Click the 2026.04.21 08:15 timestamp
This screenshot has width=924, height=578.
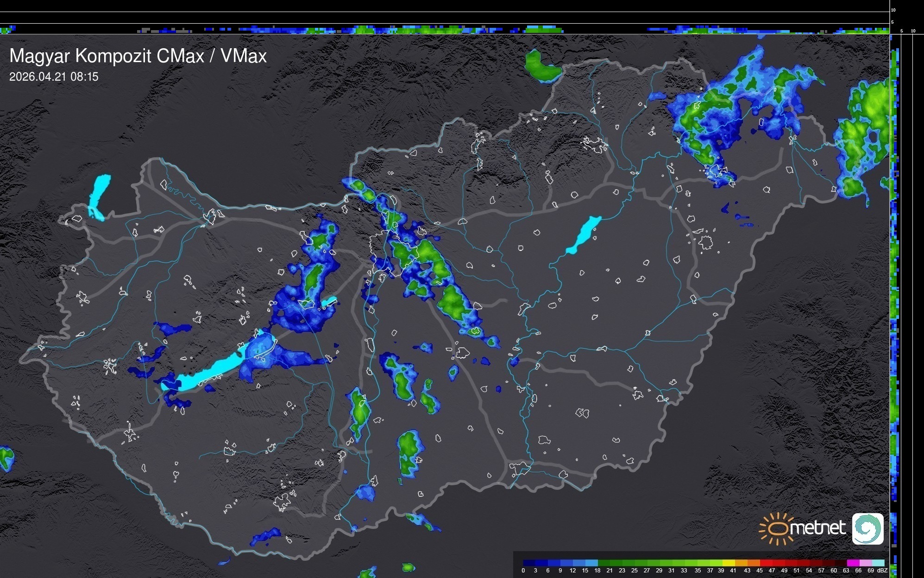[54, 77]
